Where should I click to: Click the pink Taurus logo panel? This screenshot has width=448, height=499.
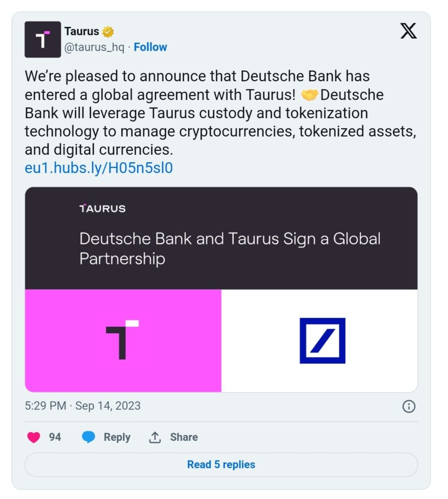[123, 340]
